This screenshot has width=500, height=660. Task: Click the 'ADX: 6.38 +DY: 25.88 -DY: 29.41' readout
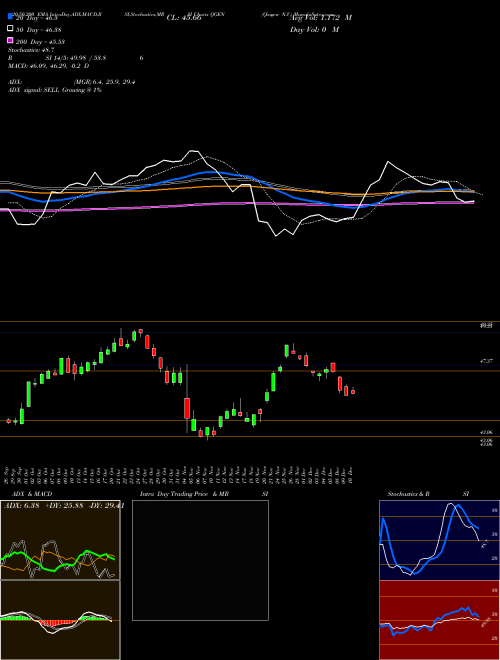64,505
